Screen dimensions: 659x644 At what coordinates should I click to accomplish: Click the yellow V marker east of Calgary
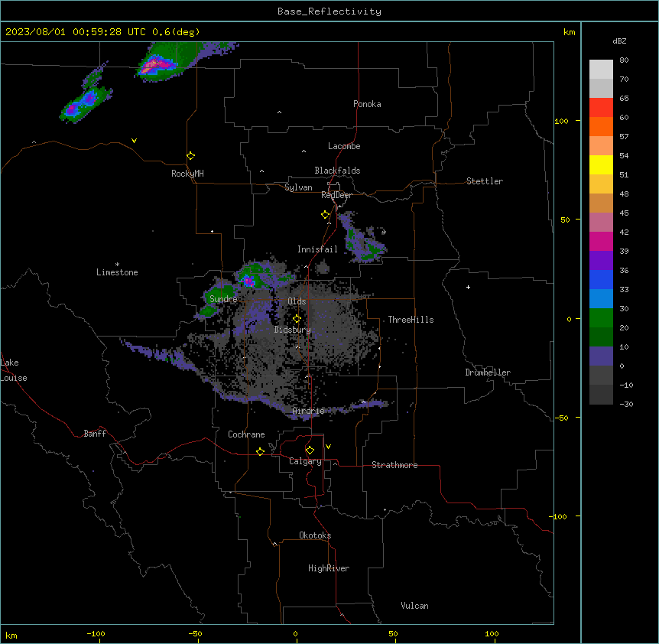[x=328, y=447]
